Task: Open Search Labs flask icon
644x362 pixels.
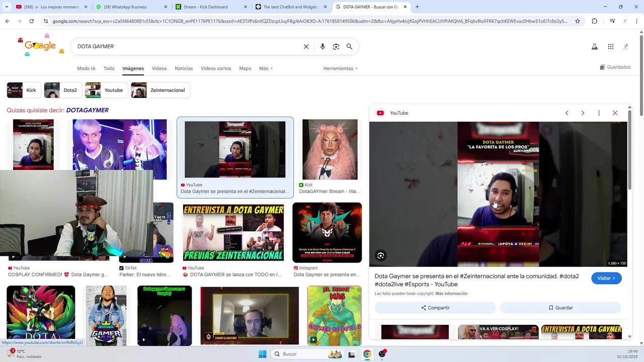Action: 594,47
